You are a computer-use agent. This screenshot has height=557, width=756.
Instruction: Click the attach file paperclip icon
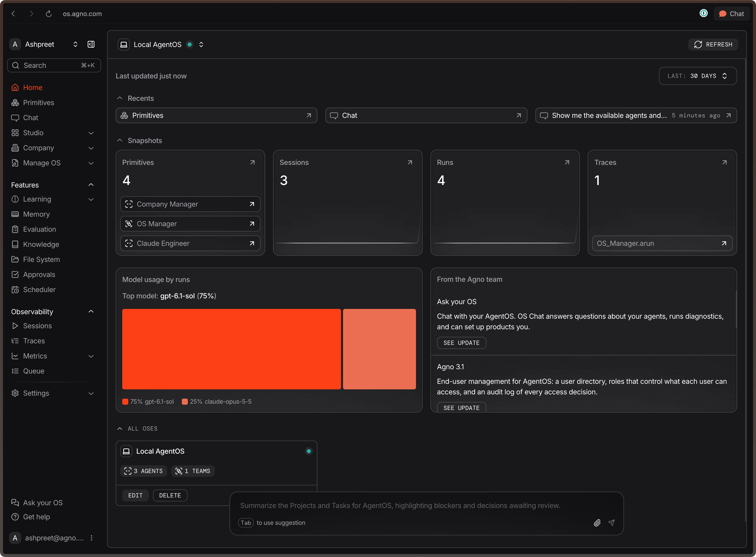coord(597,523)
